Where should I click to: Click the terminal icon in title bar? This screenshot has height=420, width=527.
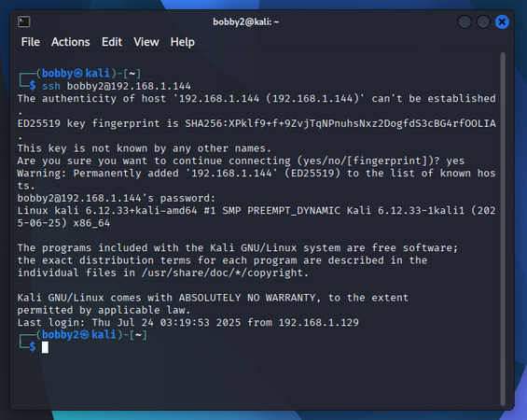[24, 21]
